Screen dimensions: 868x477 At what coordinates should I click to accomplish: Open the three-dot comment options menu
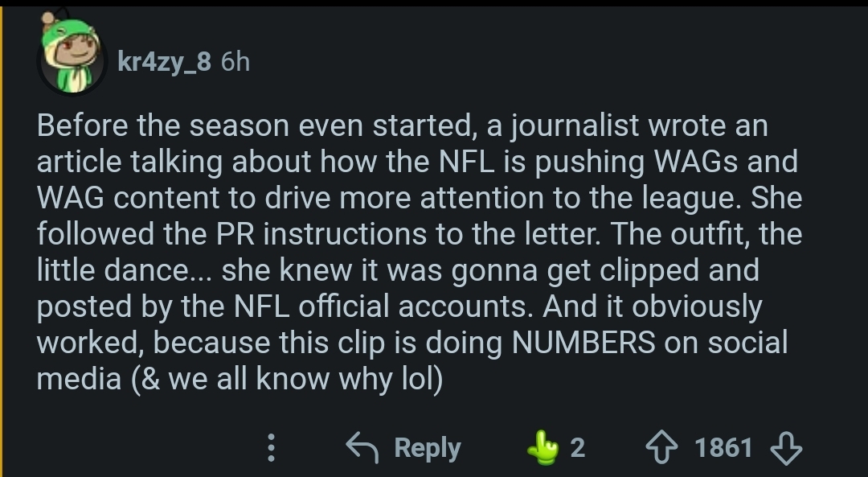271,447
